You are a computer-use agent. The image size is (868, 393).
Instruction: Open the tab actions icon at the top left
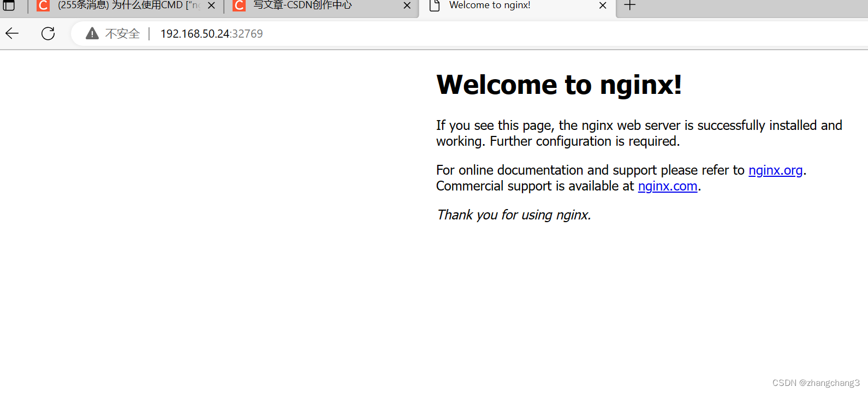(9, 5)
